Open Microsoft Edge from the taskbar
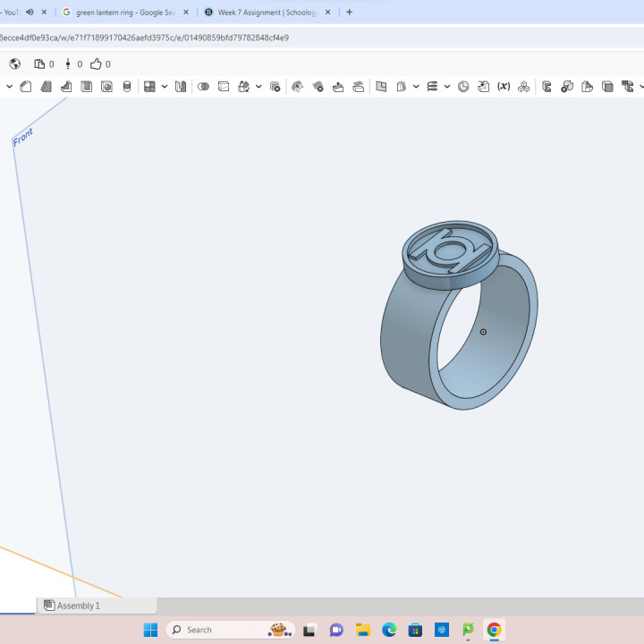Image resolution: width=644 pixels, height=644 pixels. click(x=389, y=630)
